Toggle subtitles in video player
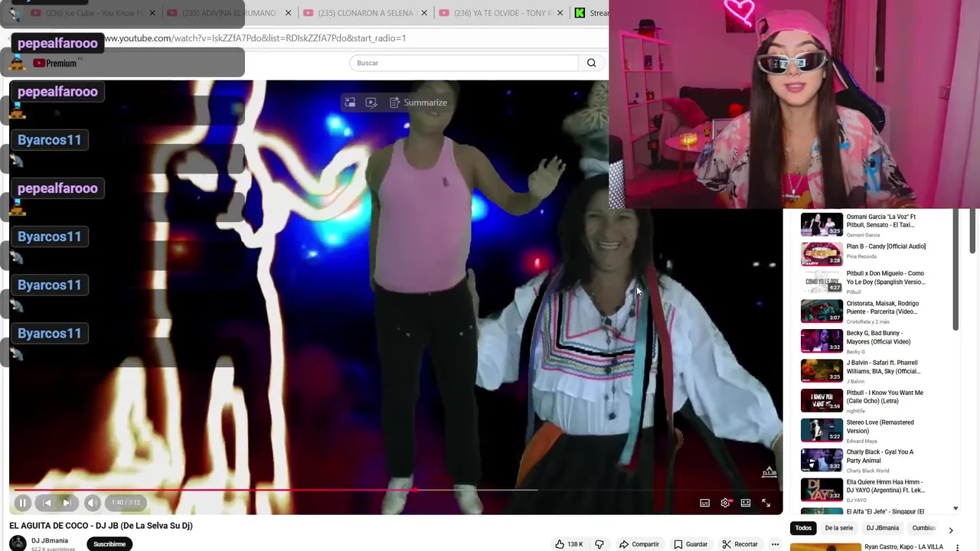The height and width of the screenshot is (551, 980). click(x=704, y=503)
